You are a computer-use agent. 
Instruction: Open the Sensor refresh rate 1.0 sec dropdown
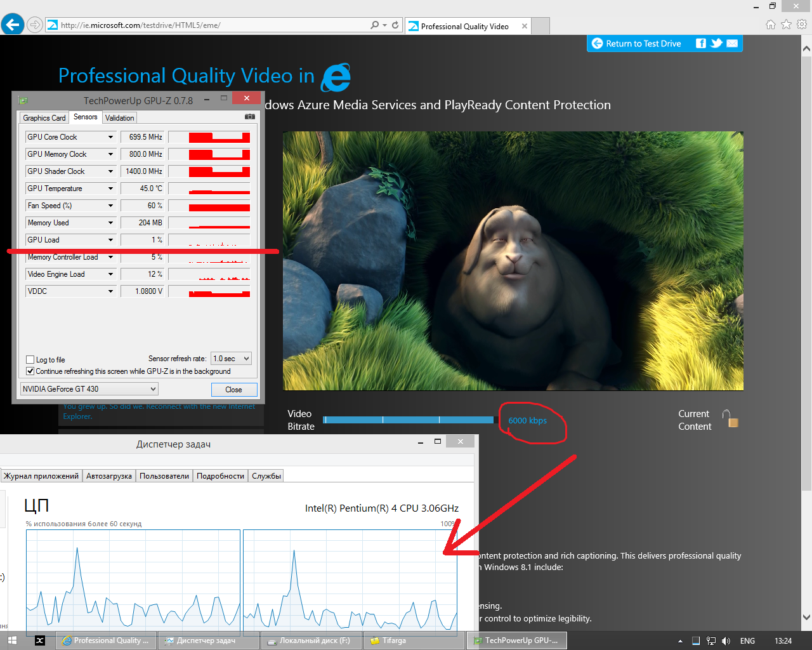[231, 359]
